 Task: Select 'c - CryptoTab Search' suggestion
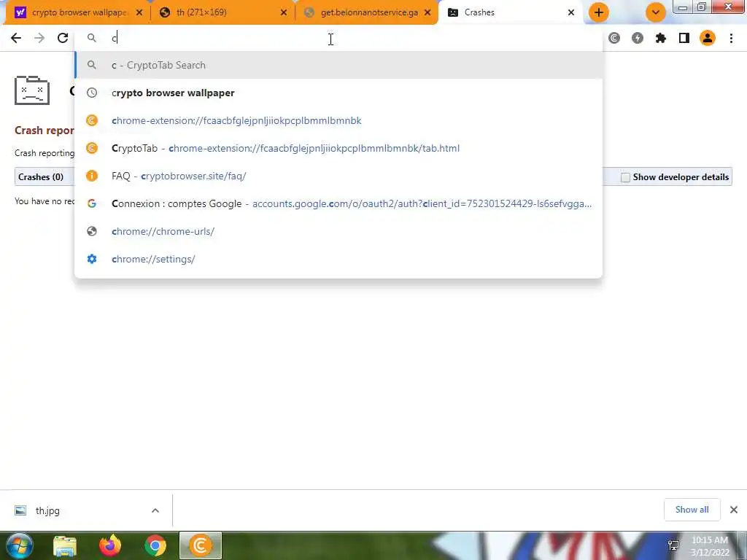pyautogui.click(x=338, y=65)
